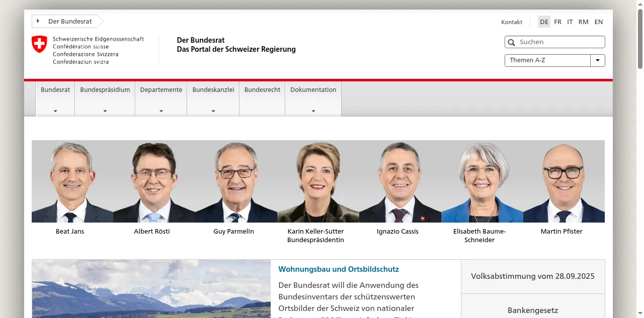Click the Schweizerische Eidgenossenschaft wordmark
Viewport: 644px width, 318px height.
[x=98, y=50]
